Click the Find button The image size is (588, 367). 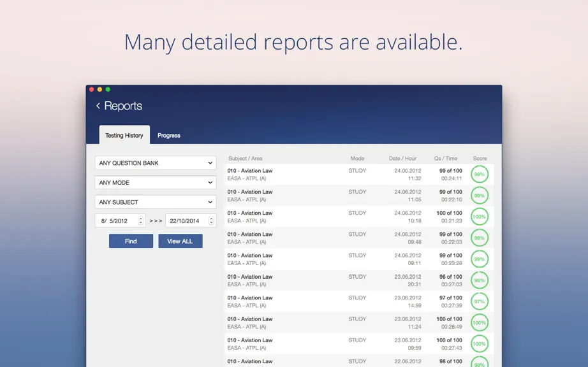[x=131, y=241]
